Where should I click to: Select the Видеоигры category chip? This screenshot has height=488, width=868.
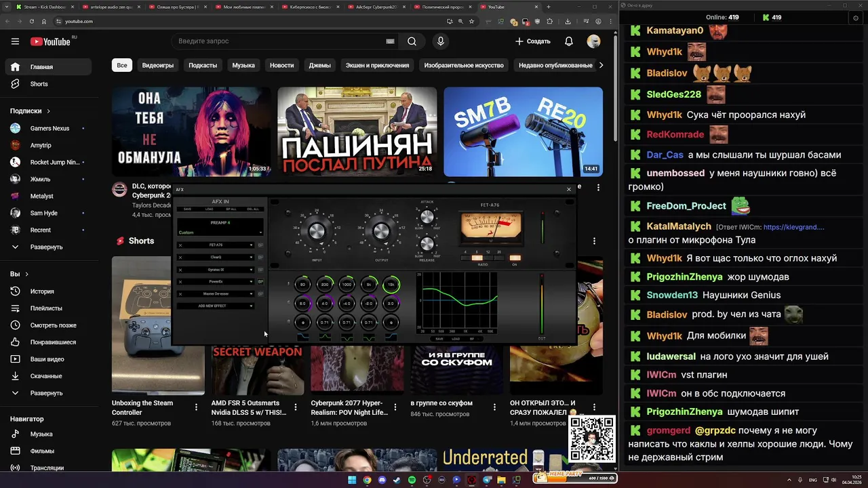tap(158, 65)
